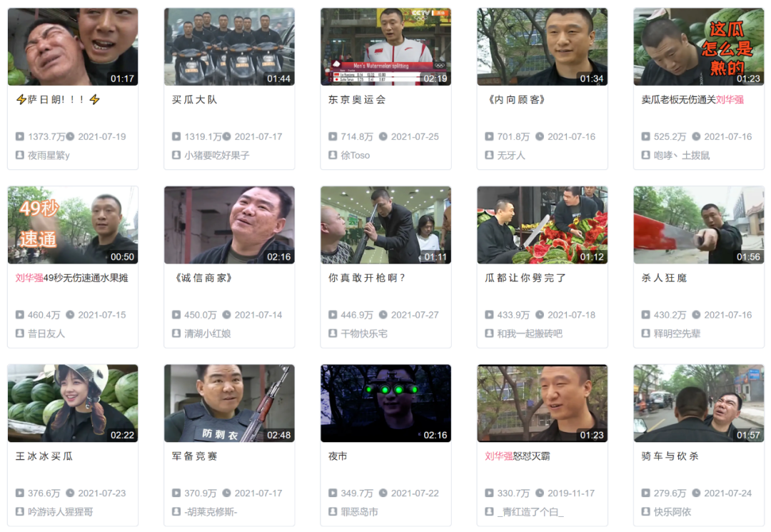Click uploader icon beside 干物快乐宅
Screen dimensions: 771x532
coord(333,333)
